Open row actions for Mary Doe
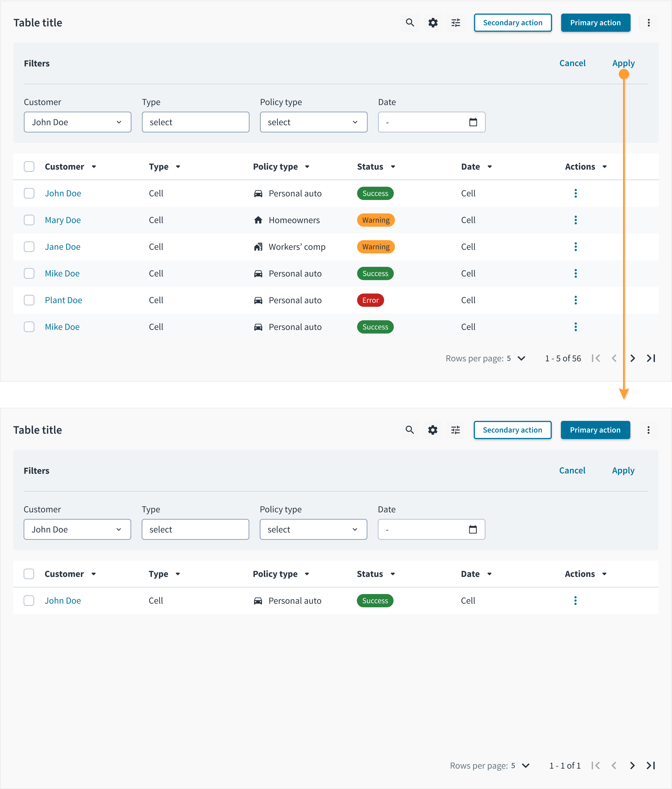 click(x=575, y=220)
